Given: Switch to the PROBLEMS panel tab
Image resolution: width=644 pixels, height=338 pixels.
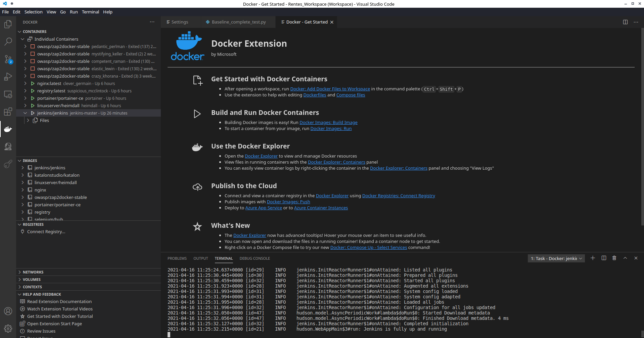Looking at the screenshot, I should tap(177, 258).
